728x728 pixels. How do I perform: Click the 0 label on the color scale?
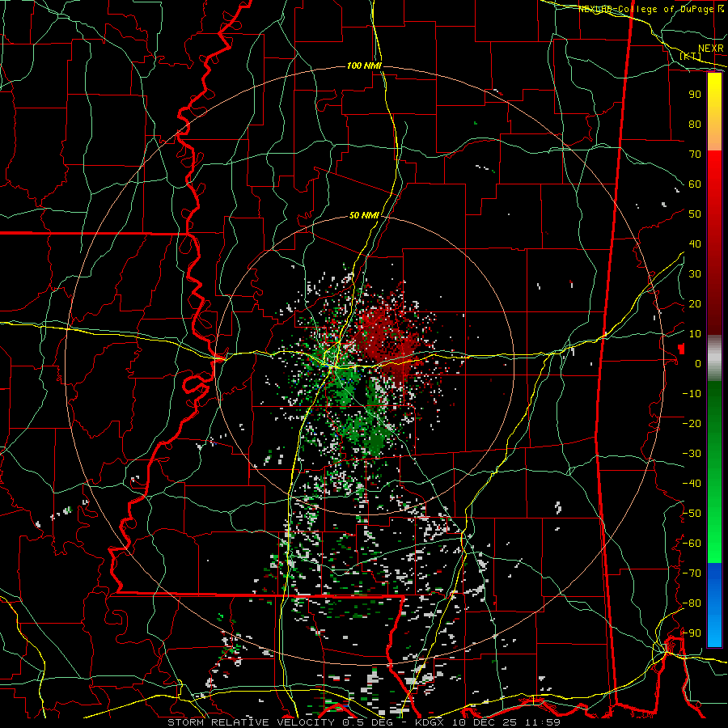[698, 363]
